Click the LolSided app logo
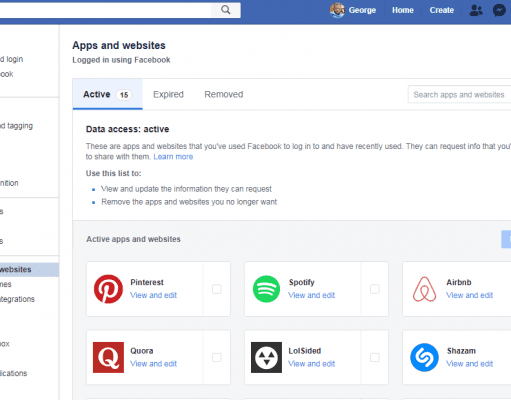Image resolution: width=511 pixels, height=400 pixels. 266,357
